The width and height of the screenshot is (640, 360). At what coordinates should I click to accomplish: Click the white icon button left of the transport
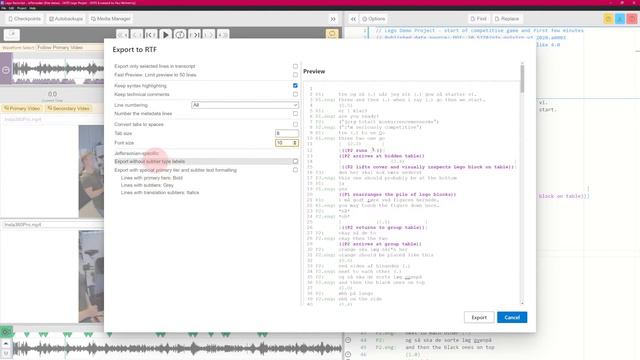coord(12,34)
